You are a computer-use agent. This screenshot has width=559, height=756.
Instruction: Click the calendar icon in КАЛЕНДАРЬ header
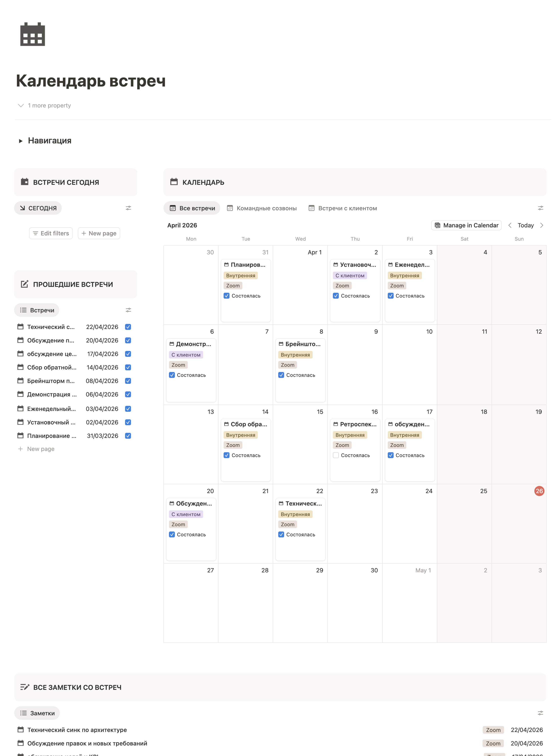coord(173,182)
